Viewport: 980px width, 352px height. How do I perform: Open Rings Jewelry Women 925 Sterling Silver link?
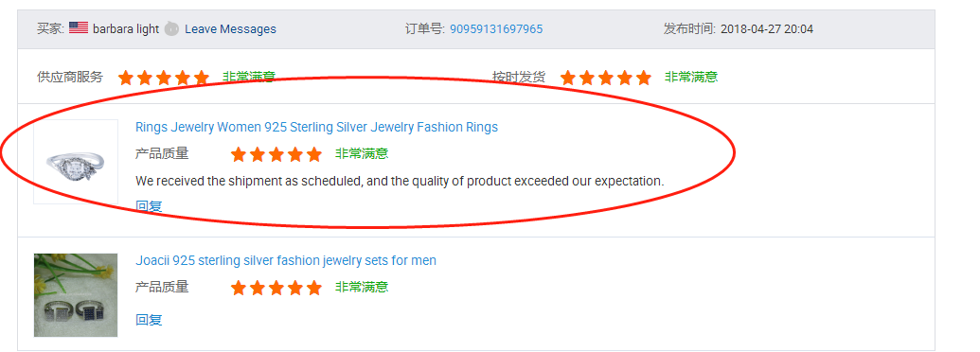(x=317, y=128)
